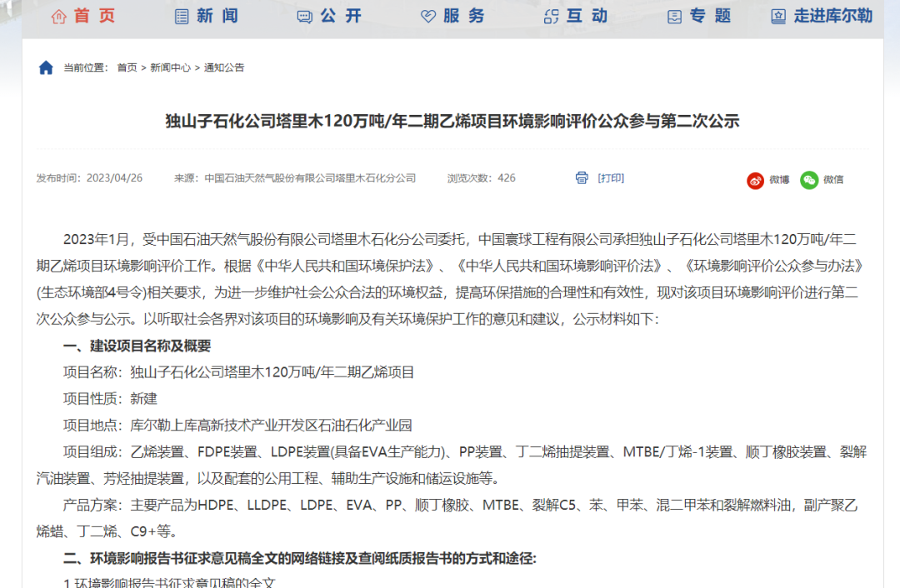Click the speech bubble icon beside 公开
This screenshot has height=588, width=900.
(305, 17)
